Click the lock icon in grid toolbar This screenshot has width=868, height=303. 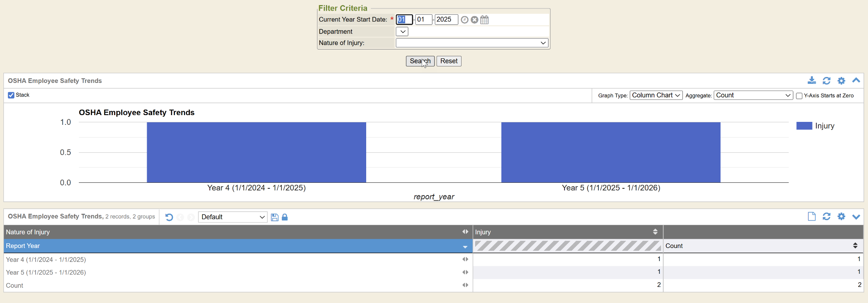pyautogui.click(x=285, y=217)
